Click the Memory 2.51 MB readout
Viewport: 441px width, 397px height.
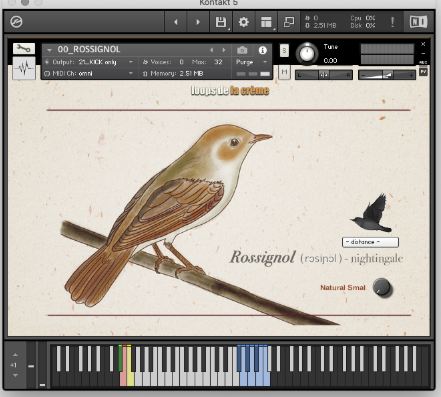click(x=173, y=73)
